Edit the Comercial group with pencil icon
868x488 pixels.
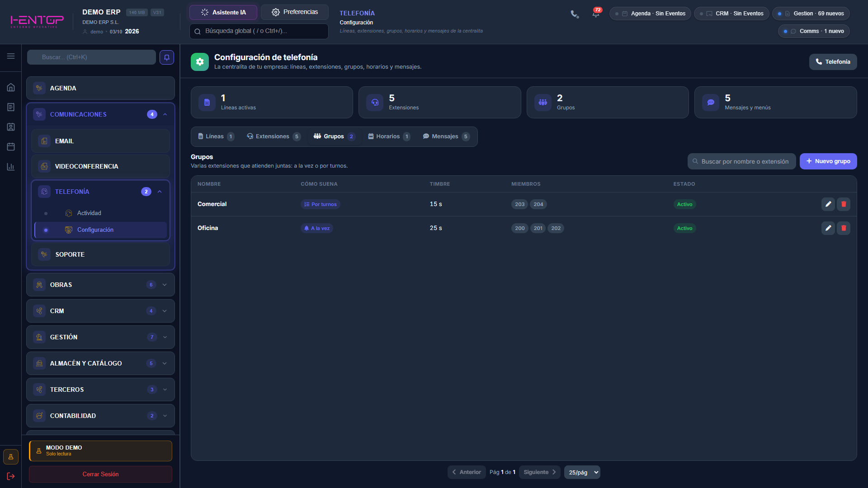[x=828, y=204]
